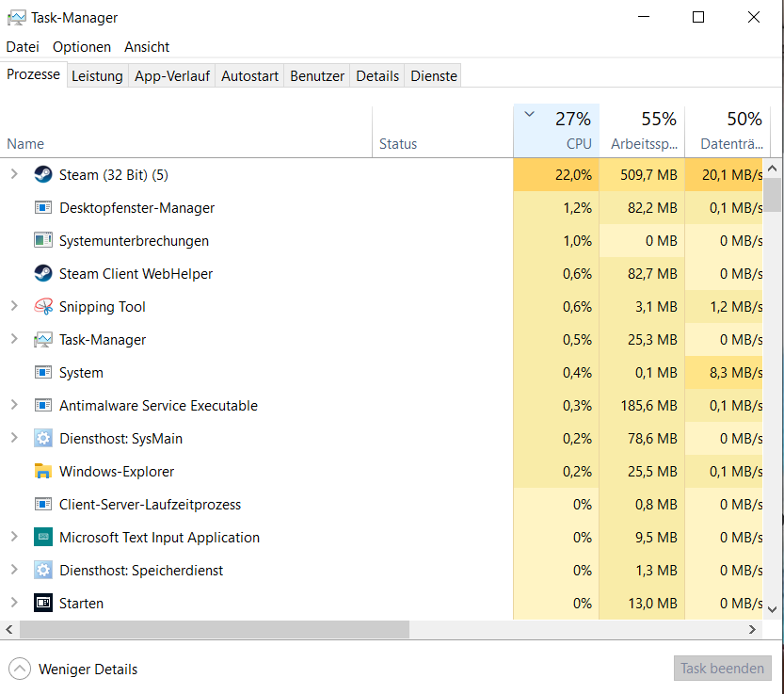Switch to the Leistung tab
This screenshot has height=694, width=784.
pos(97,76)
